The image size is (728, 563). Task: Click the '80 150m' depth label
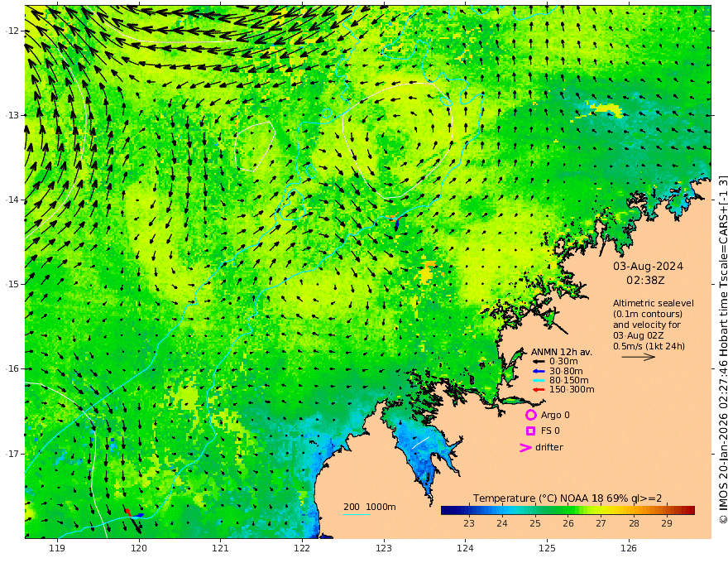[x=569, y=381]
